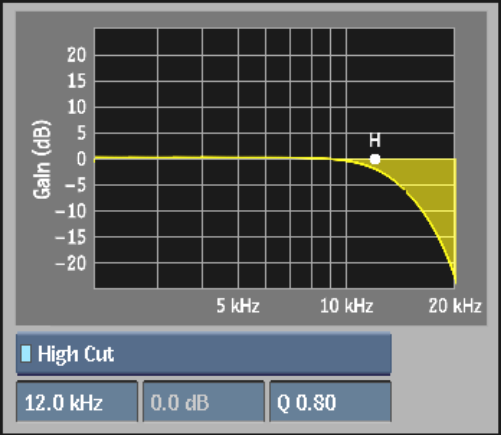Click the 20 kHz axis label
The height and width of the screenshot is (435, 501).
pos(455,305)
